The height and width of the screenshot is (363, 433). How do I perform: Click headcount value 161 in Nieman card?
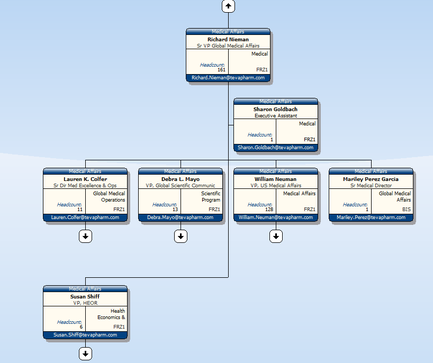[221, 70]
